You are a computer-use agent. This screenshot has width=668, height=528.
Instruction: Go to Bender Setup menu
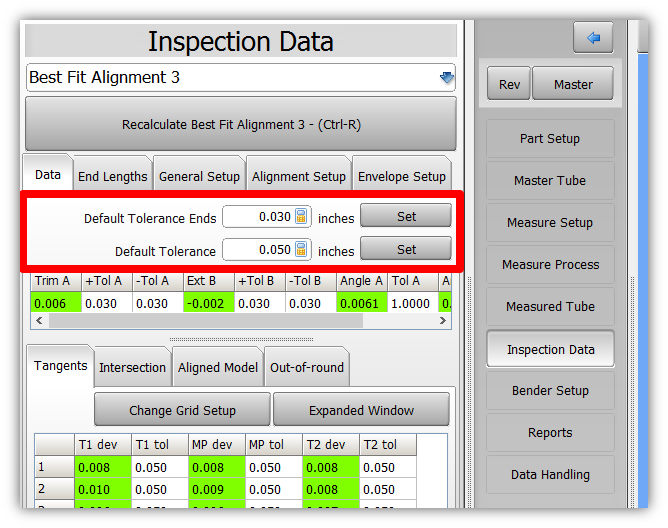(550, 391)
